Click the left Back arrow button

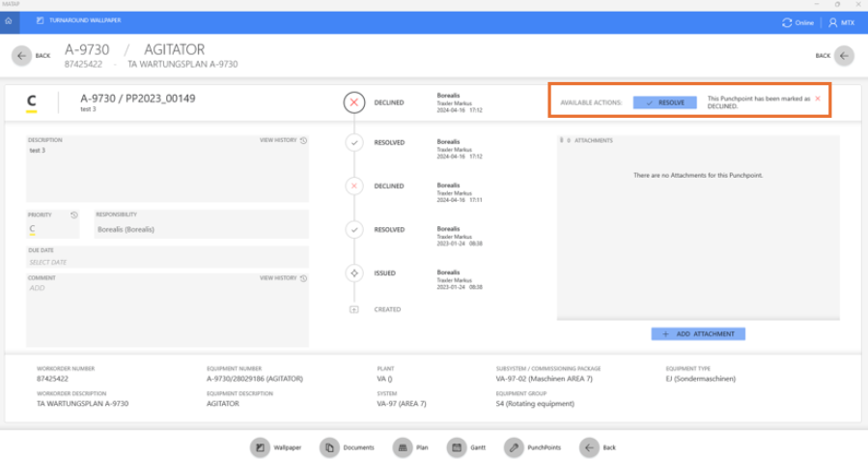(21, 56)
